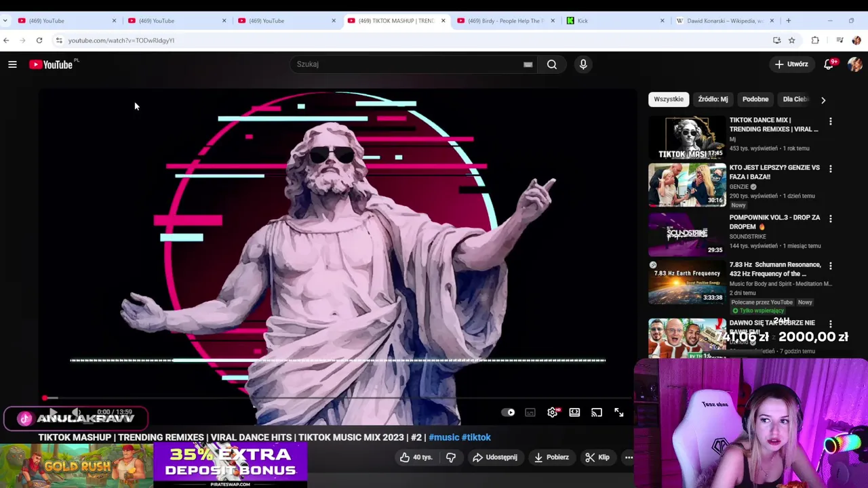Screen dimensions: 868x488
Task: Open the 7.83 Hz Schumann Resonance title
Action: tap(775, 269)
